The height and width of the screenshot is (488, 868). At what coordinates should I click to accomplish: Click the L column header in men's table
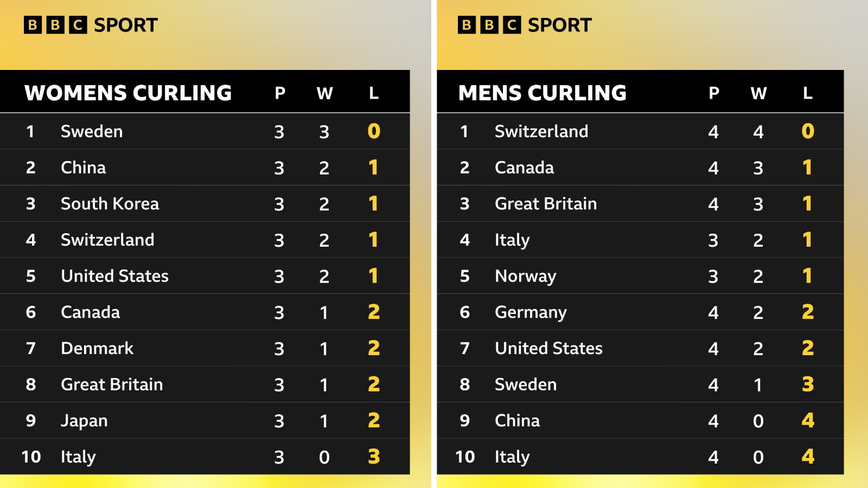pyautogui.click(x=807, y=93)
